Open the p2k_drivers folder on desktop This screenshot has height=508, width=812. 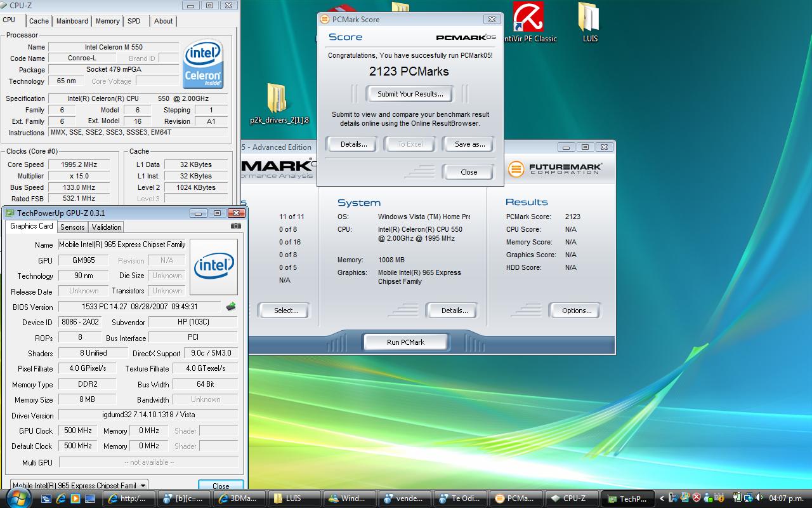pos(279,105)
